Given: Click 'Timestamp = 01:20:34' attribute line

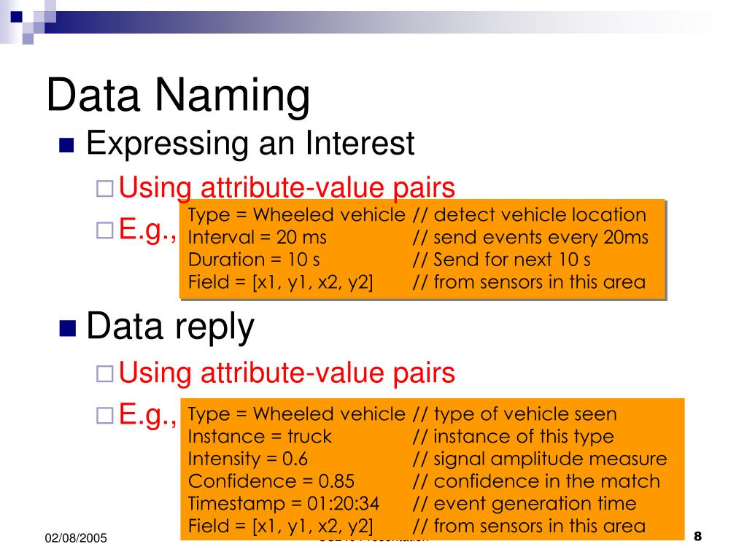Looking at the screenshot, I should 284,503.
